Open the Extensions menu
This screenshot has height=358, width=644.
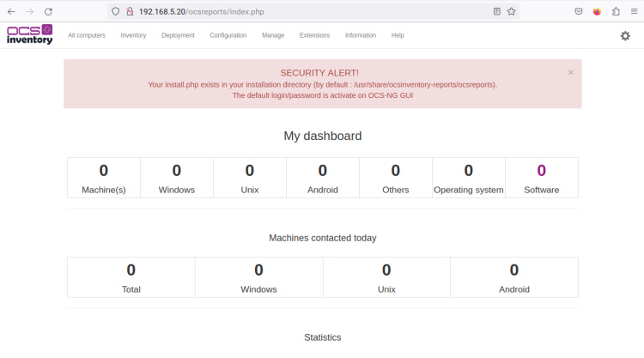click(314, 36)
